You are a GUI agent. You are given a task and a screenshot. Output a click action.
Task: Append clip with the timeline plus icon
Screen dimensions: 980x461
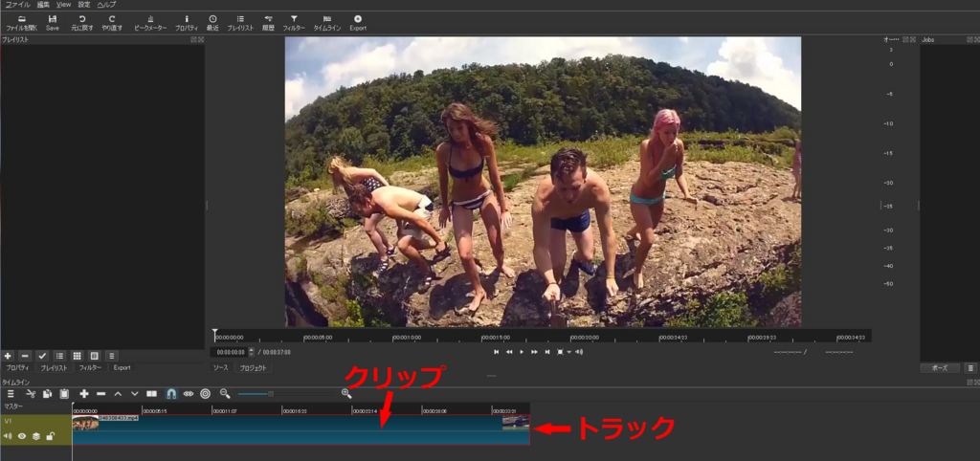tap(84, 393)
